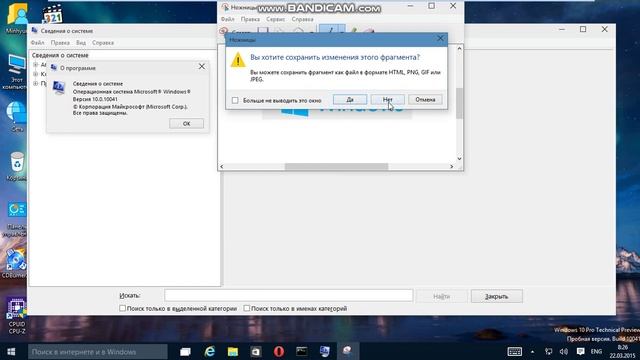Click horizontal scrollbar thumb in Snipping Tool
This screenshot has height=360, width=640.
tap(336, 167)
